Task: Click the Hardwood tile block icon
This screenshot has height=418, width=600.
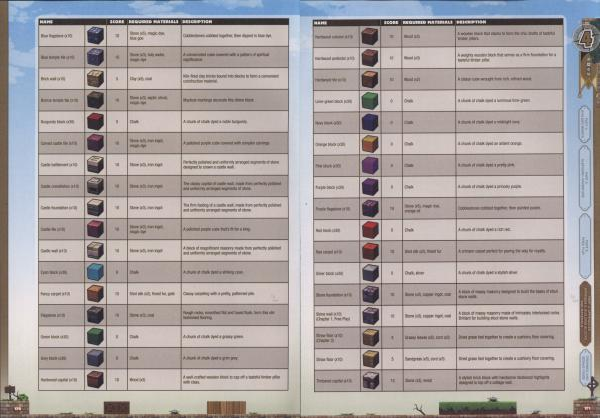Action: pyautogui.click(x=370, y=80)
